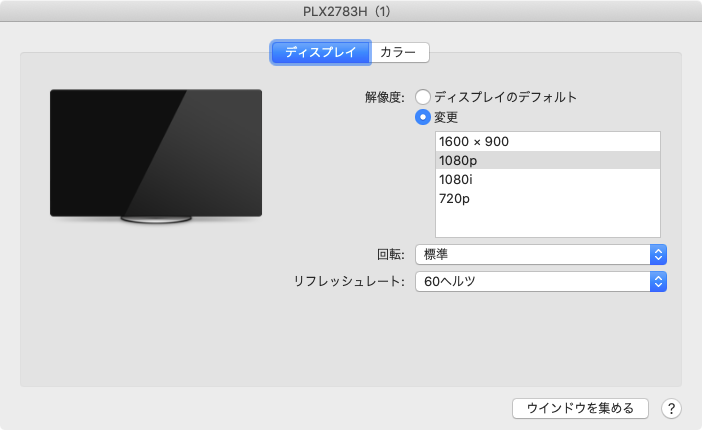The width and height of the screenshot is (702, 430).
Task: Switch to the ディスプレイ tab
Action: coord(321,52)
